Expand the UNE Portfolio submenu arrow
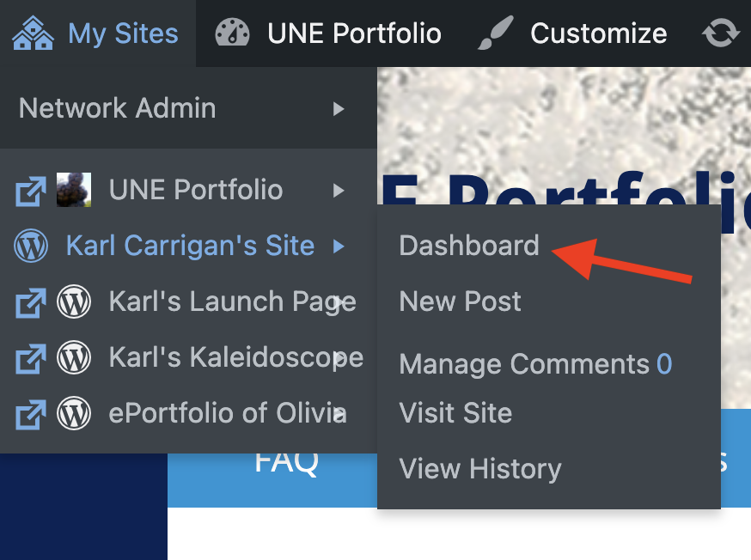This screenshot has width=751, height=560. 339,191
